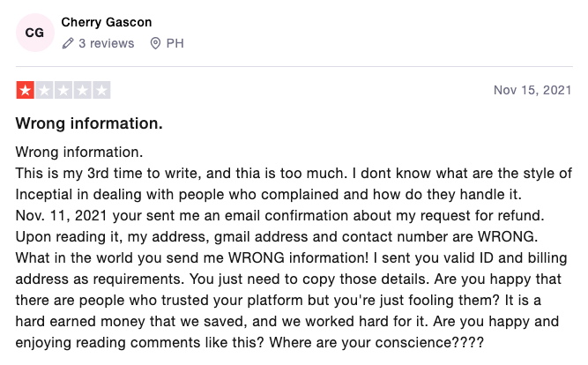Open the 3 reviews link
588x365 pixels.
pyautogui.click(x=106, y=43)
